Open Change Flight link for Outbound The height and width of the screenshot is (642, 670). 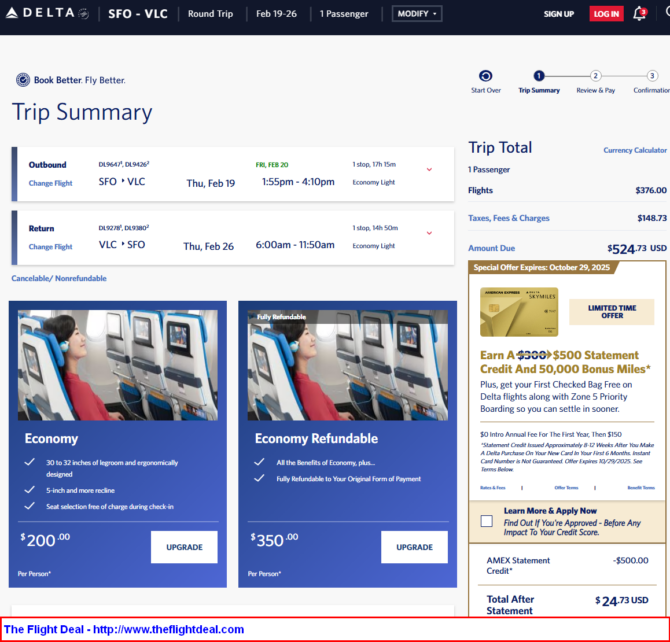coord(50,183)
